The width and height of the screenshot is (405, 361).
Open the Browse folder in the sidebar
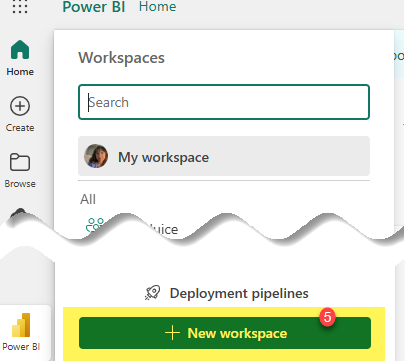pos(20,170)
